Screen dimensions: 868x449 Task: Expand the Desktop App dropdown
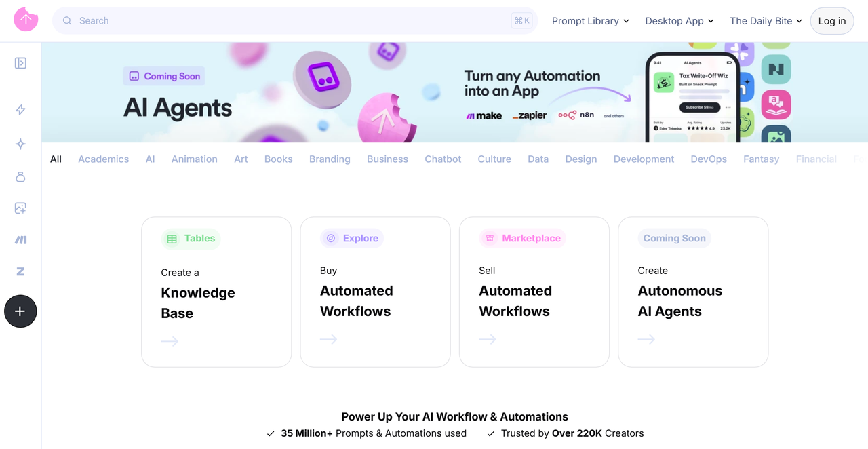(x=679, y=21)
